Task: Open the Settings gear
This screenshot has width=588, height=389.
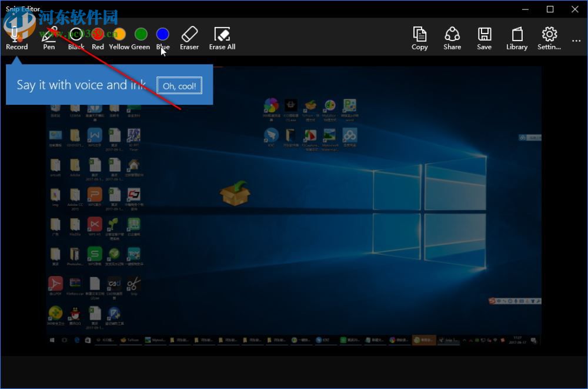Action: (x=549, y=38)
